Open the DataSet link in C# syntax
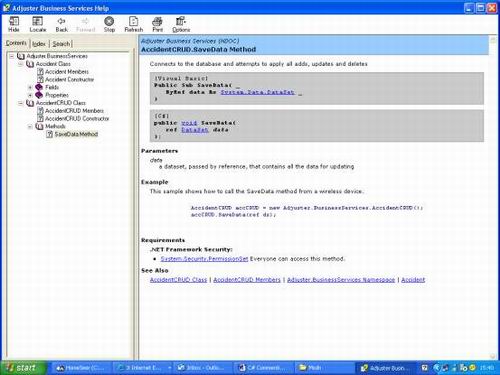 195,130
